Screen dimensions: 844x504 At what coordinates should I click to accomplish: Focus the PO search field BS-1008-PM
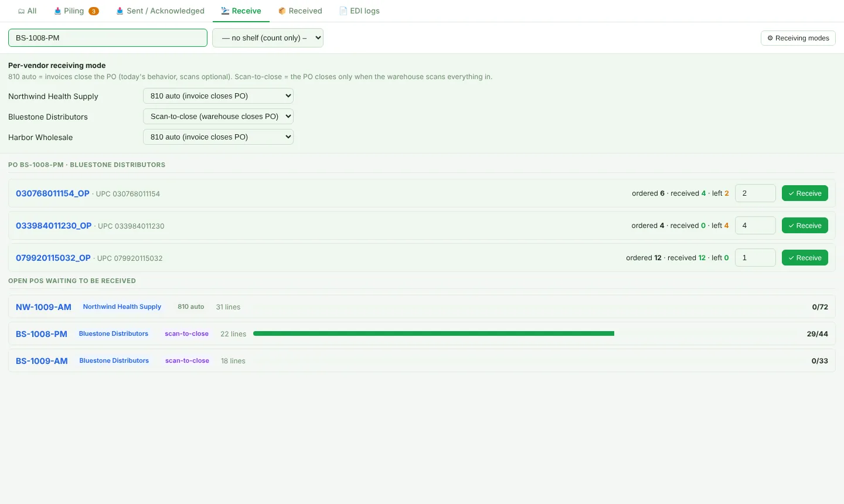tap(108, 38)
